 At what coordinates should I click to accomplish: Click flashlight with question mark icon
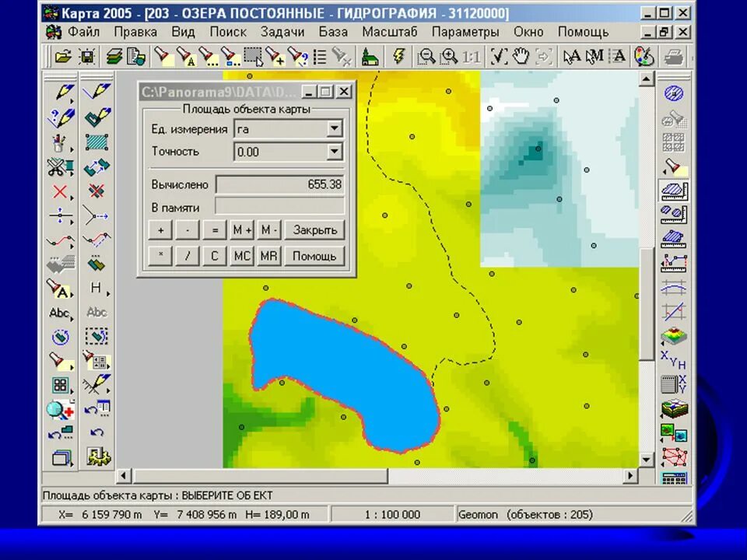click(298, 57)
